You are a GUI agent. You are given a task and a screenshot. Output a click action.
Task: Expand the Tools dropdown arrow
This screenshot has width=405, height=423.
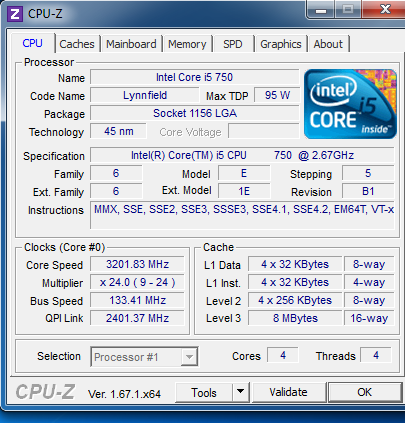point(241,392)
